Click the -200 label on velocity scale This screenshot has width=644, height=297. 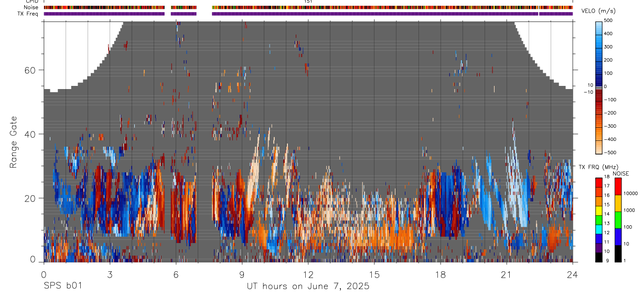pos(610,113)
